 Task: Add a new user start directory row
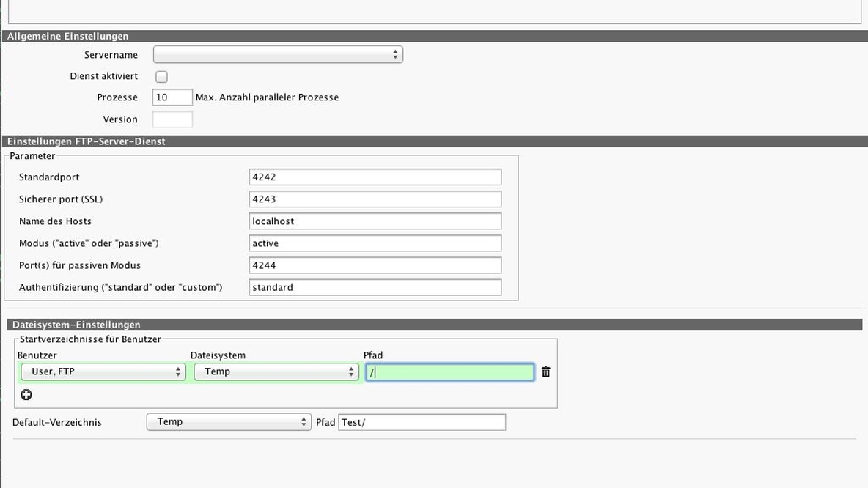[x=26, y=394]
